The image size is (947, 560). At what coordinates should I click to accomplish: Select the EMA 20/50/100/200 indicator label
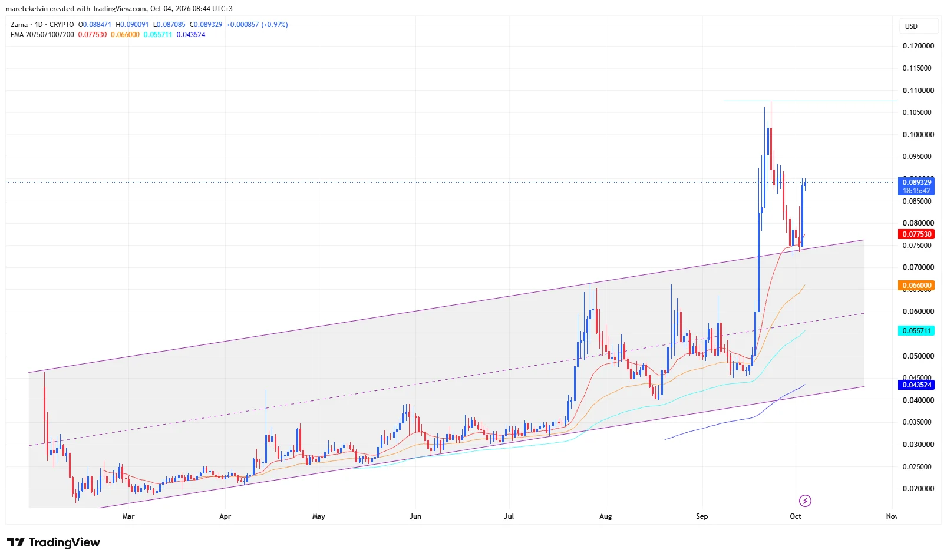pyautogui.click(x=42, y=35)
